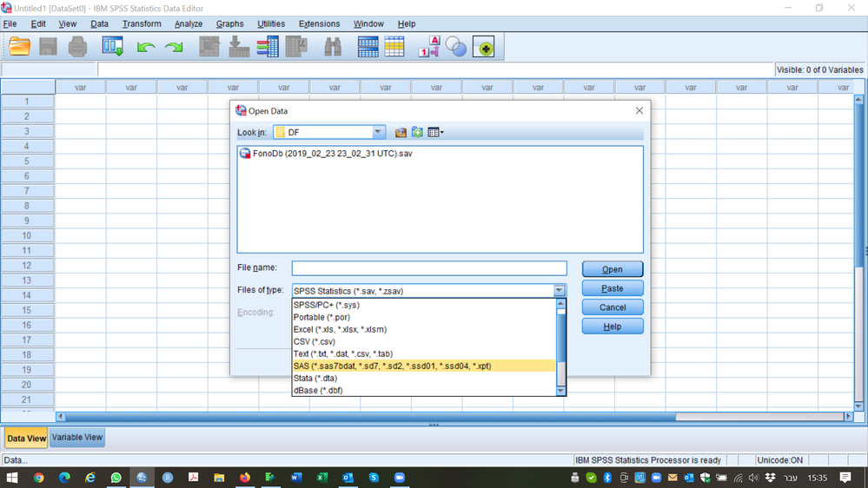Click the Go to case toolbar icon
This screenshot has height=488, width=868.
tap(209, 47)
